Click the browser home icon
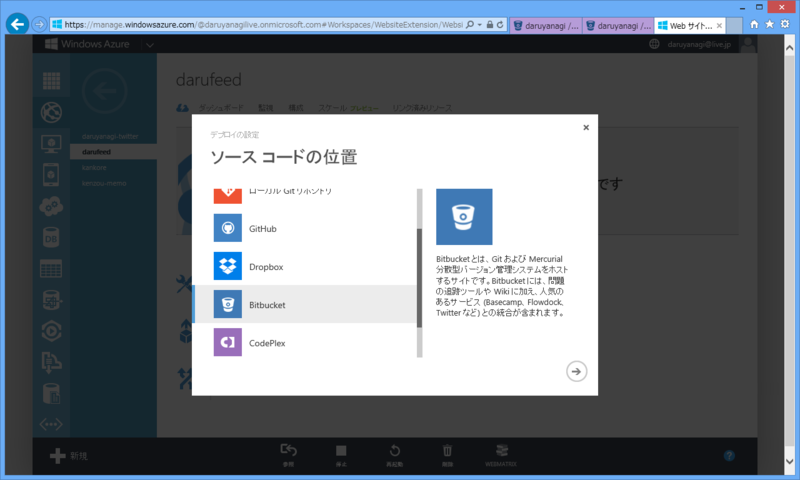This screenshot has height=480, width=800. coord(754,24)
